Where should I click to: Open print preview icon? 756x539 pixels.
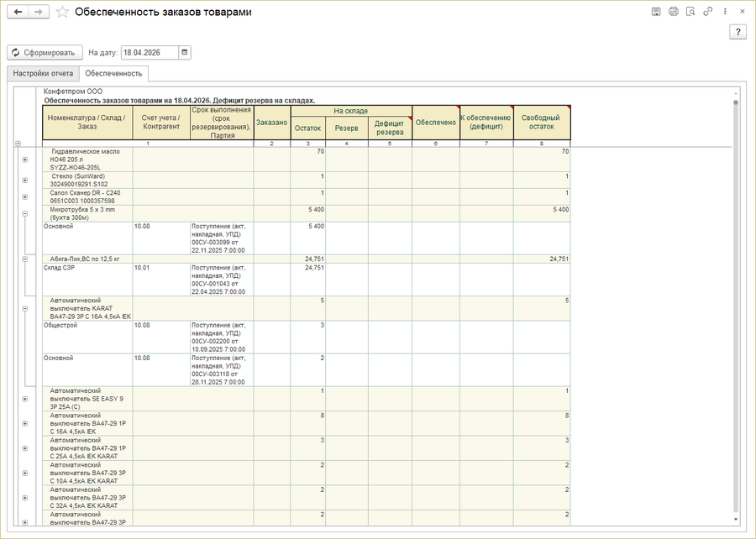(690, 12)
